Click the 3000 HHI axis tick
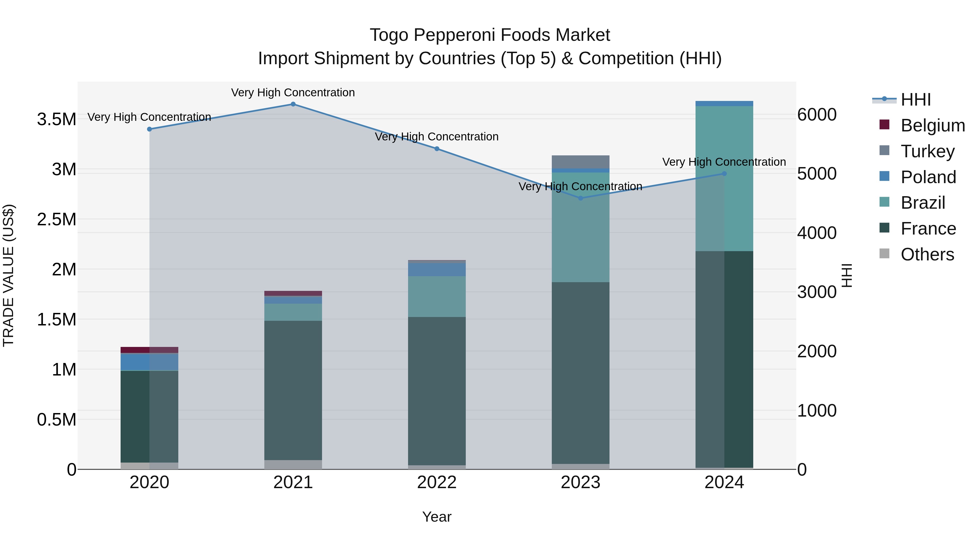 (x=817, y=292)
